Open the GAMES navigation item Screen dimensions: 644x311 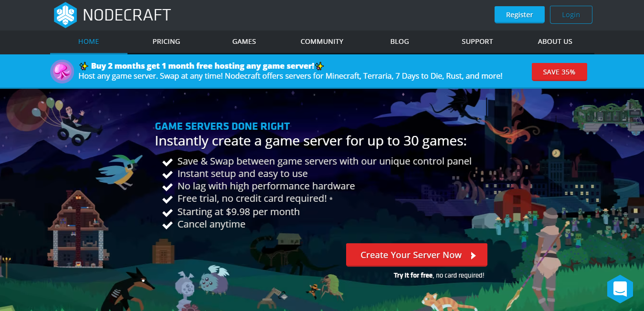[x=244, y=41]
